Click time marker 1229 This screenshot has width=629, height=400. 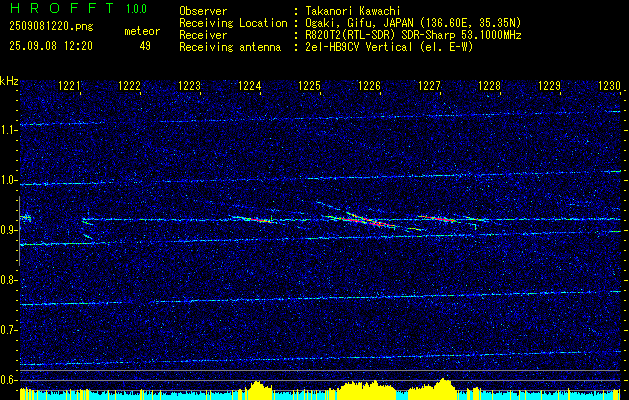550,85
